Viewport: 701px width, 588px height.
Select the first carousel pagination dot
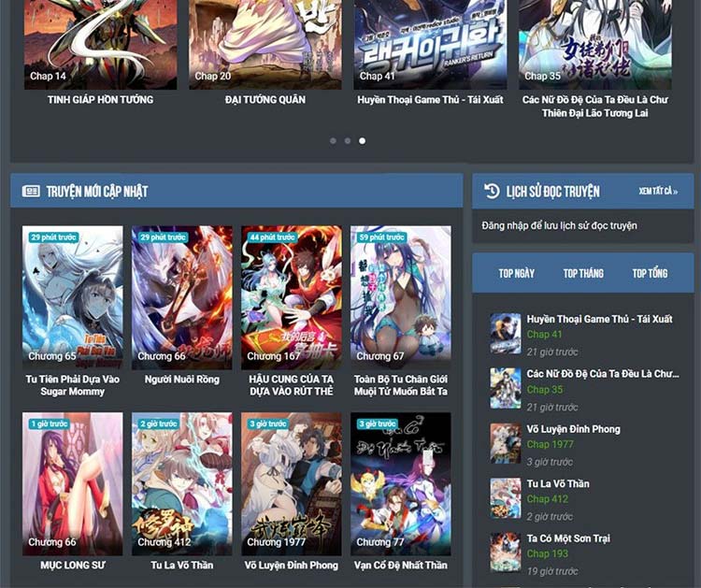click(332, 141)
